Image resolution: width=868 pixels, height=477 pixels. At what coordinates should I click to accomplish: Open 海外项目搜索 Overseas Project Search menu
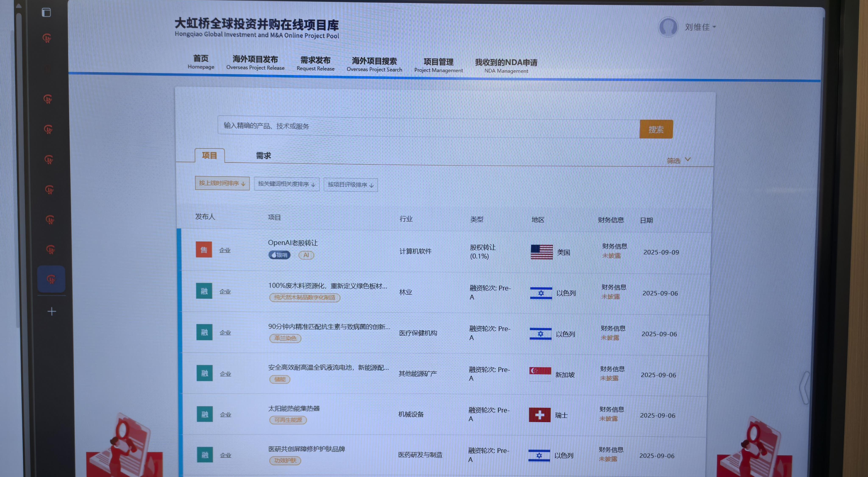374,64
